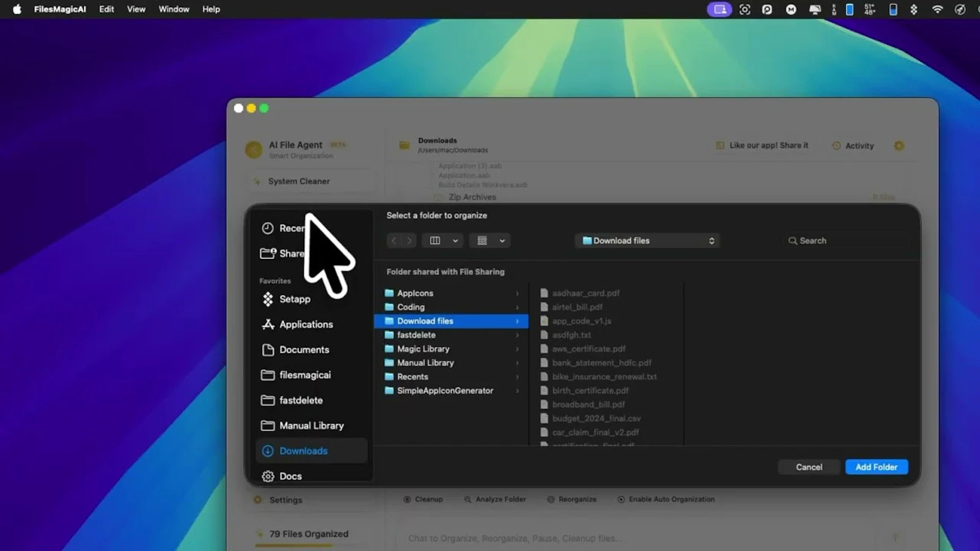980x551 pixels.
Task: Click Cleanup in bottom toolbar
Action: pos(423,500)
